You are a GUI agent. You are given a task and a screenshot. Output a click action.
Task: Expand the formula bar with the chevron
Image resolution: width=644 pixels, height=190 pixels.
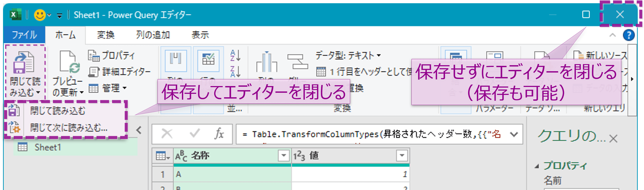click(514, 134)
